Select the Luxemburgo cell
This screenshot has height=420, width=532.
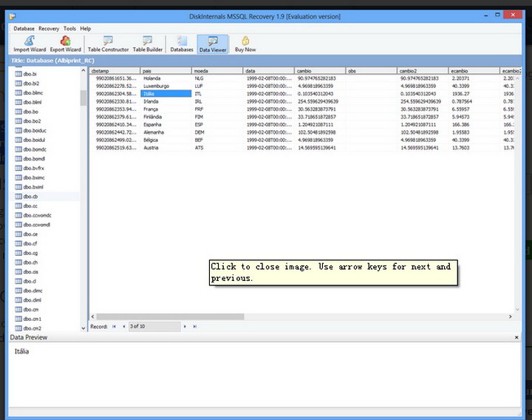coord(166,87)
